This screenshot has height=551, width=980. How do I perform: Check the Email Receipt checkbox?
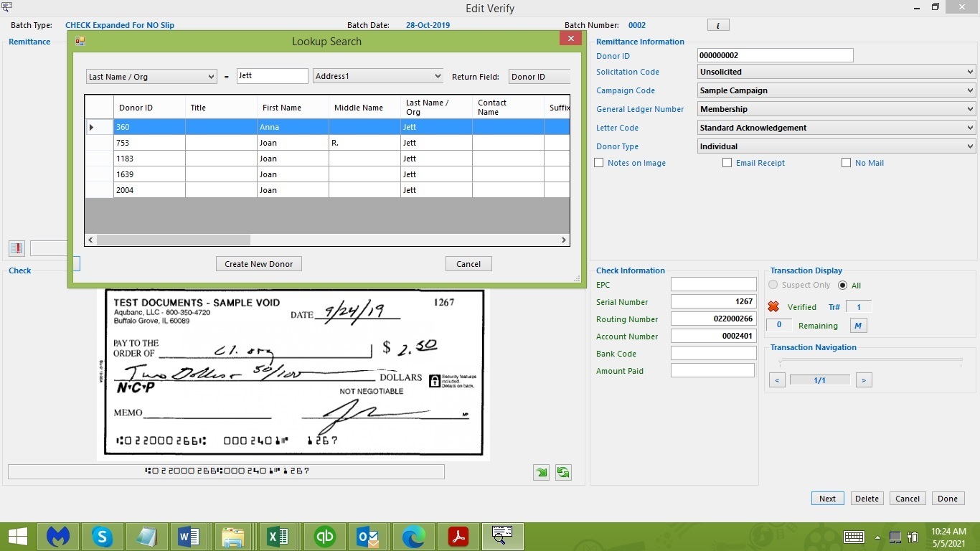pyautogui.click(x=727, y=163)
